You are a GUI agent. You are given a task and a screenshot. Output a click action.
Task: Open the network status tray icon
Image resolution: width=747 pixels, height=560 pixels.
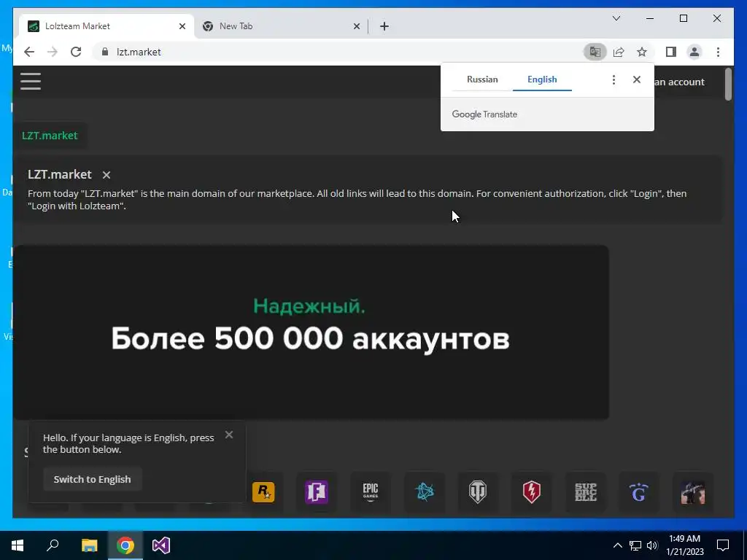635,545
